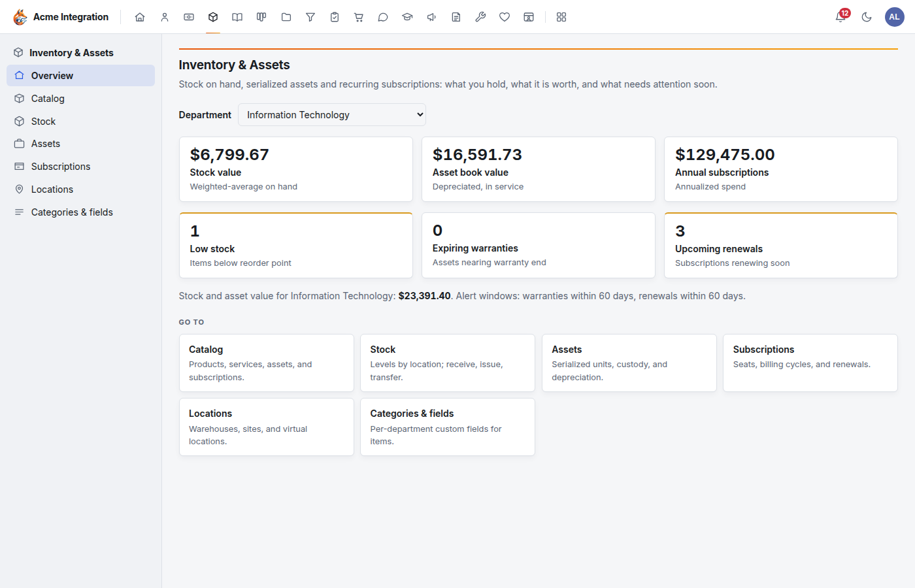Open the apps grid icon
Image resolution: width=915 pixels, height=588 pixels.
tap(561, 17)
